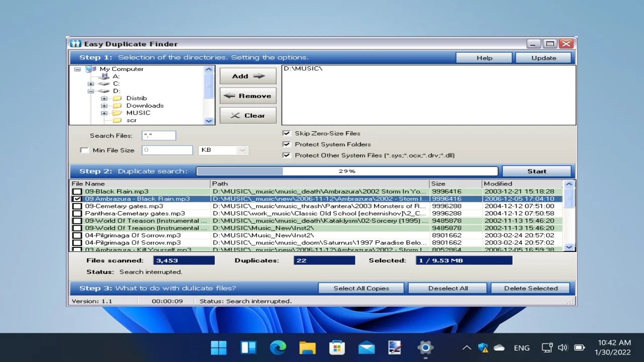Image resolution: width=644 pixels, height=362 pixels.
Task: Open the Windows Start menu
Action: [x=219, y=347]
